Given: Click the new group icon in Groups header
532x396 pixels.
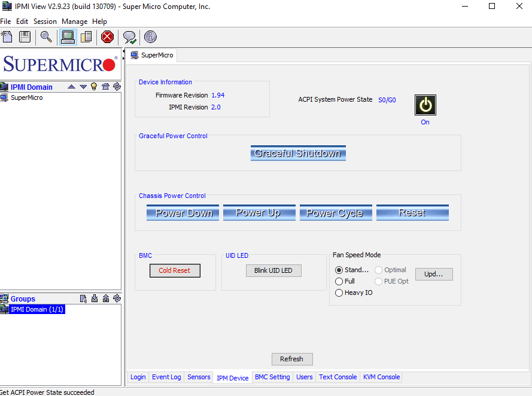Looking at the screenshot, I should tap(83, 298).
